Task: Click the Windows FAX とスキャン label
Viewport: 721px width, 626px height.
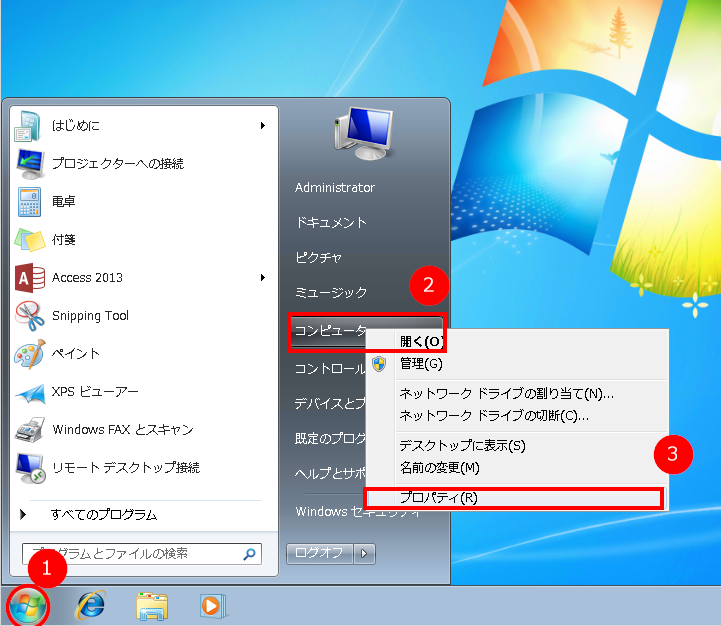Action: point(123,430)
